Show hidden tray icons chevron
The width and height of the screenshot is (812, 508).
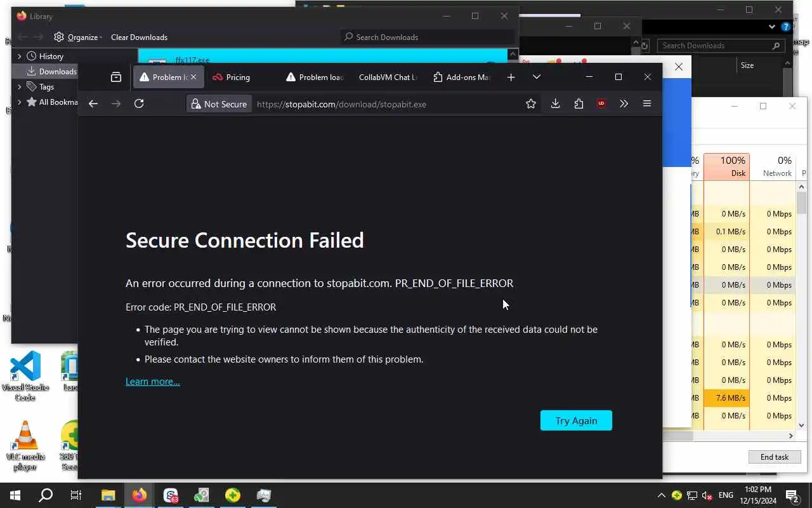coord(661,495)
